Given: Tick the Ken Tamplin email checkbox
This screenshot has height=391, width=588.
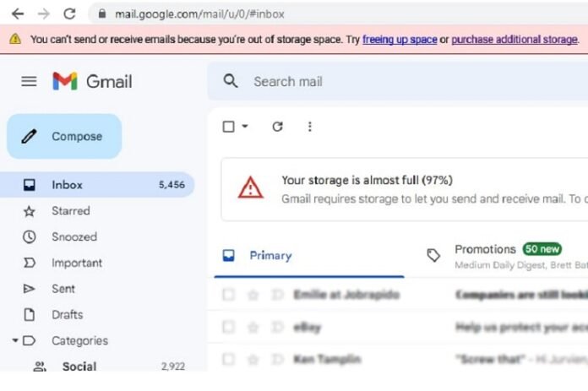Looking at the screenshot, I should (x=228, y=359).
